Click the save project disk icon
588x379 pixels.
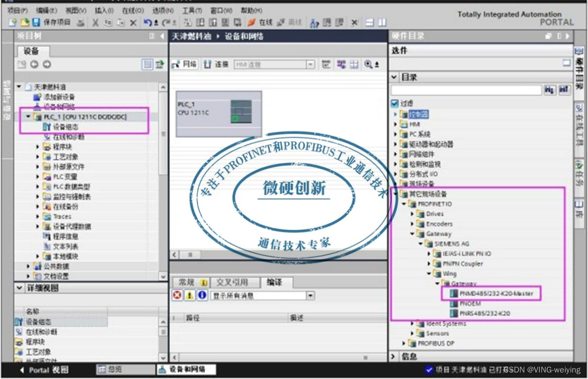pos(36,22)
